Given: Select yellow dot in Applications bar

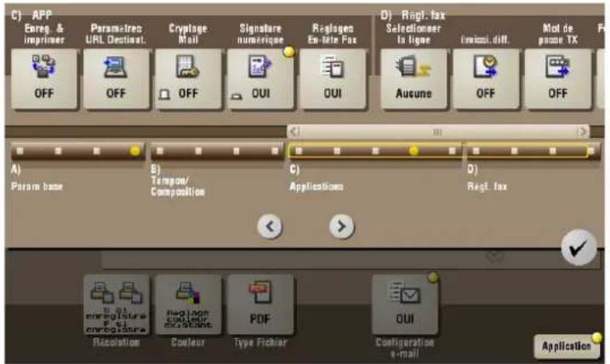Looking at the screenshot, I should (414, 151).
